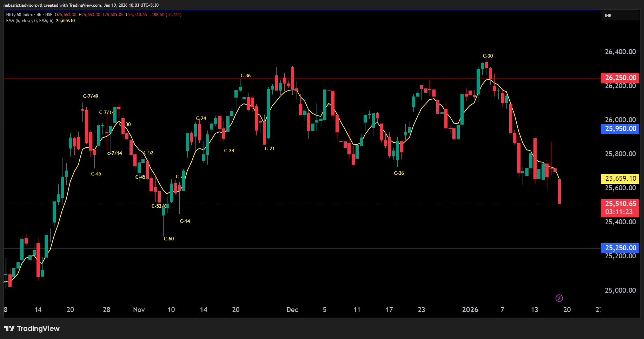Click the Nifty 50 Index symbol title
This screenshot has width=644, height=339.
point(20,15)
